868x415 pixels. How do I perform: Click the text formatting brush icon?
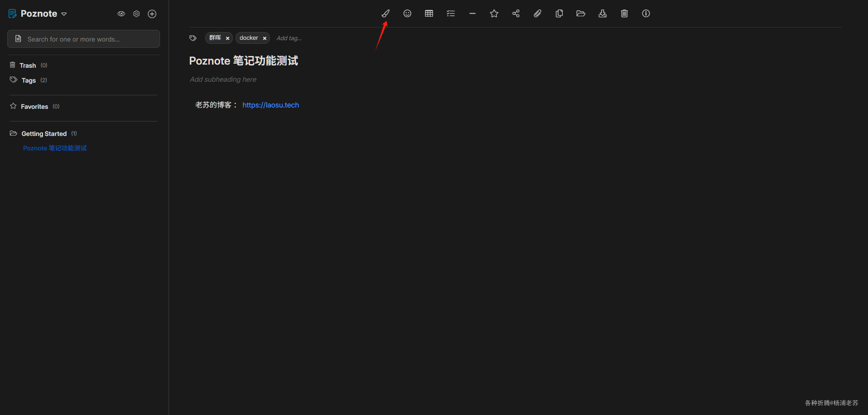[x=386, y=14]
